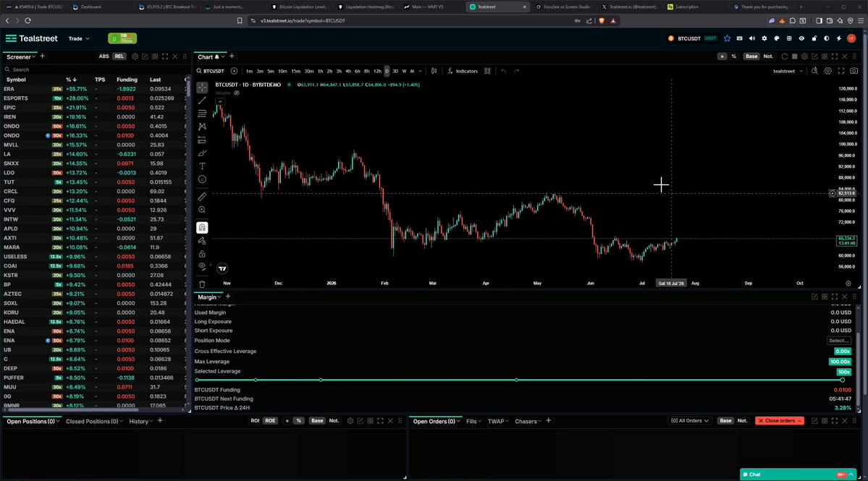Select the brush drawing tool

(202, 153)
